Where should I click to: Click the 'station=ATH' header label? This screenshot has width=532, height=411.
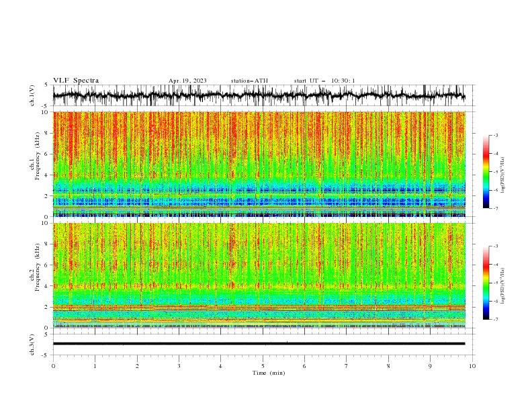coord(249,81)
